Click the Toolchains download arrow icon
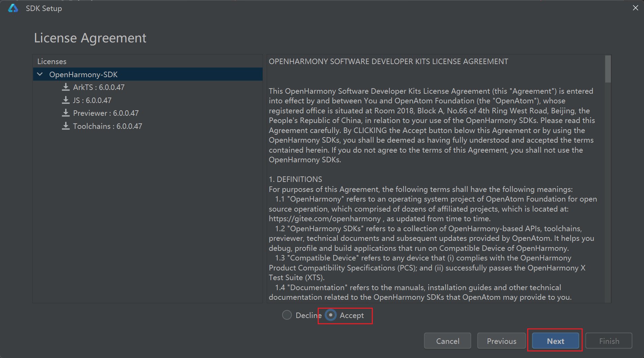Viewport: 644px width, 358px height. (x=65, y=126)
